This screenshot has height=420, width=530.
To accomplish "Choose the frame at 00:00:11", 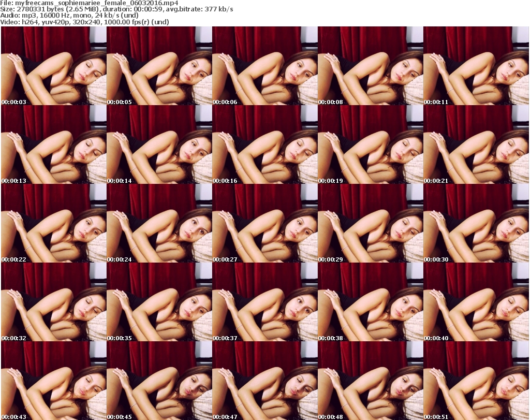I will point(476,66).
